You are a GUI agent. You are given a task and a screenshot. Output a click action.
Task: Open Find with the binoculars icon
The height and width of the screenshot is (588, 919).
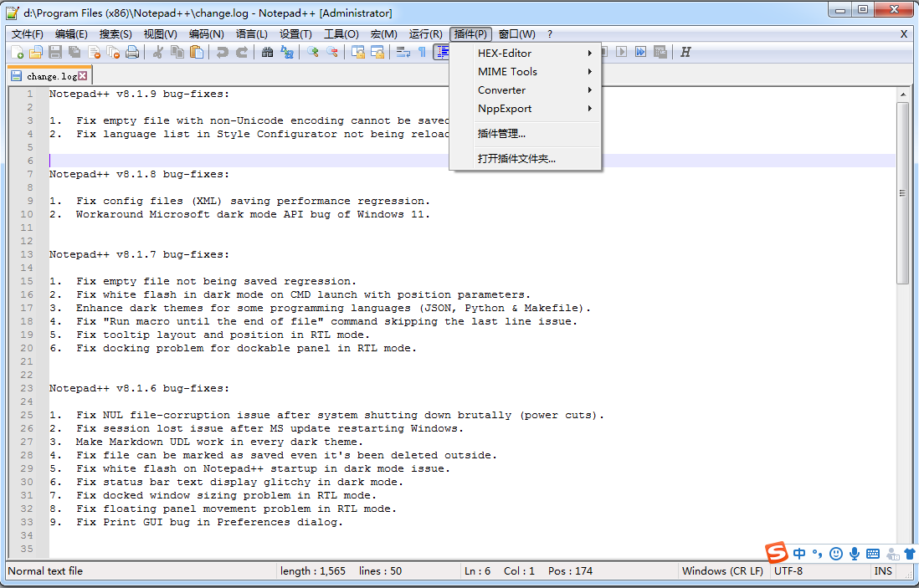pos(267,53)
